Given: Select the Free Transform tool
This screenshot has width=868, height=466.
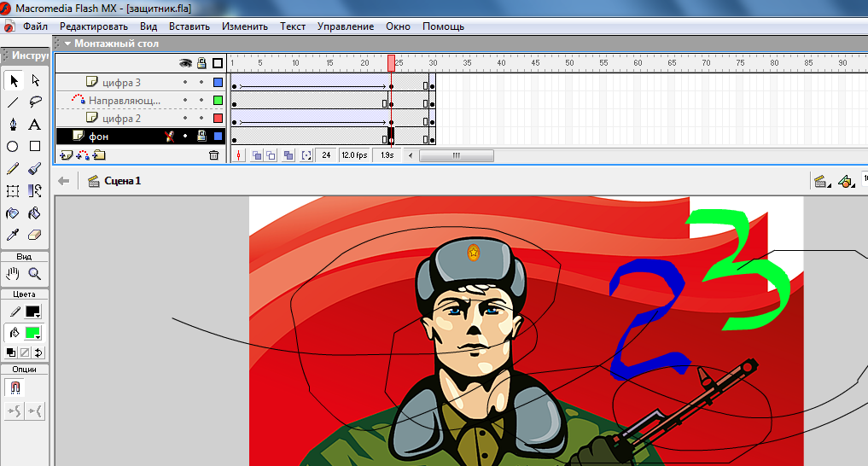Looking at the screenshot, I should tap(14, 191).
